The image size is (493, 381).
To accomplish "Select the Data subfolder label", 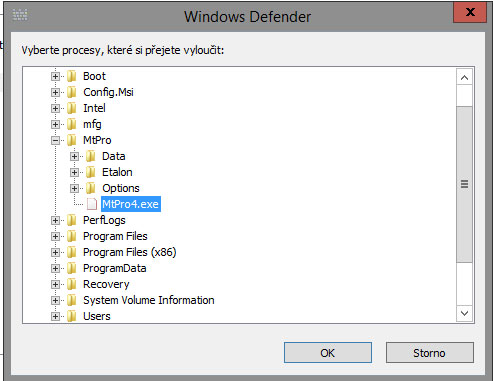I will pyautogui.click(x=114, y=156).
